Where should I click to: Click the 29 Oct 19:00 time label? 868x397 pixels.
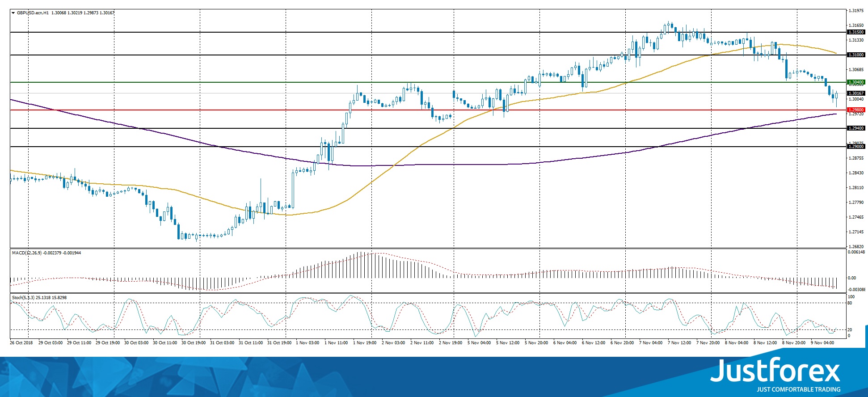[x=108, y=343]
